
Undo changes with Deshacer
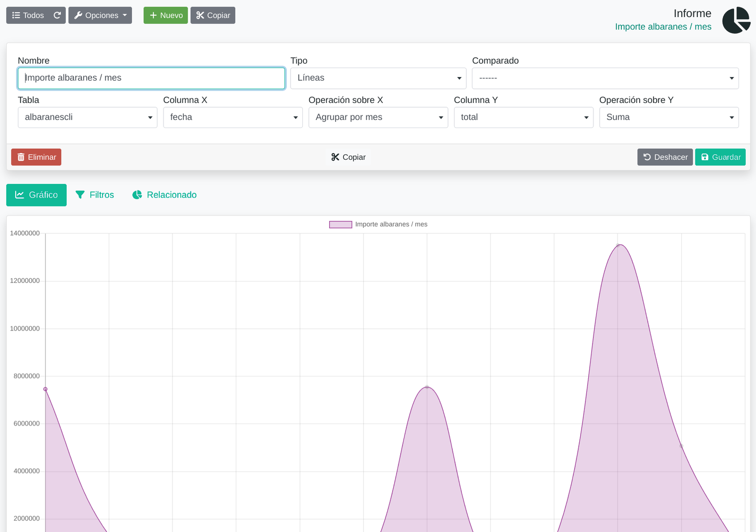pos(665,157)
